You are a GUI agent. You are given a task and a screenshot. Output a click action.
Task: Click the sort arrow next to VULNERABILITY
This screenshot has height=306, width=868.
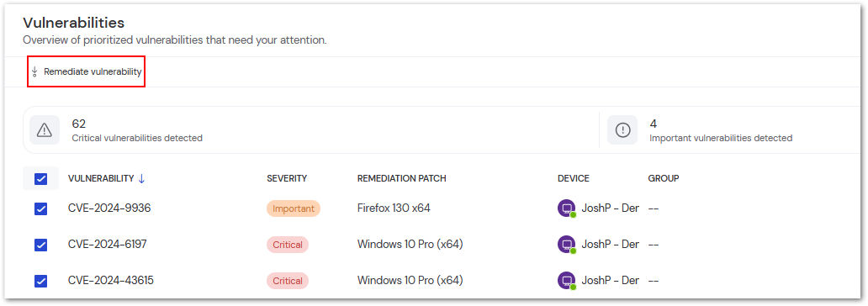(141, 178)
